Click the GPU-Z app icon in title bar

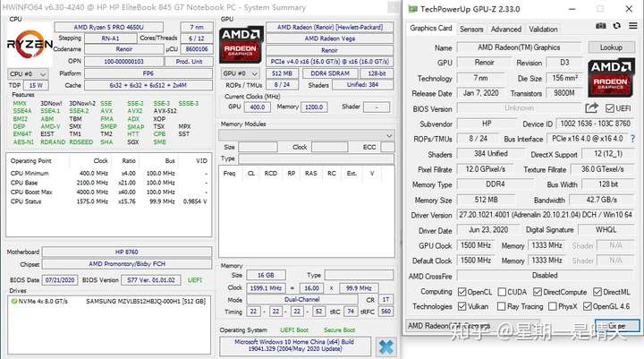tap(412, 9)
